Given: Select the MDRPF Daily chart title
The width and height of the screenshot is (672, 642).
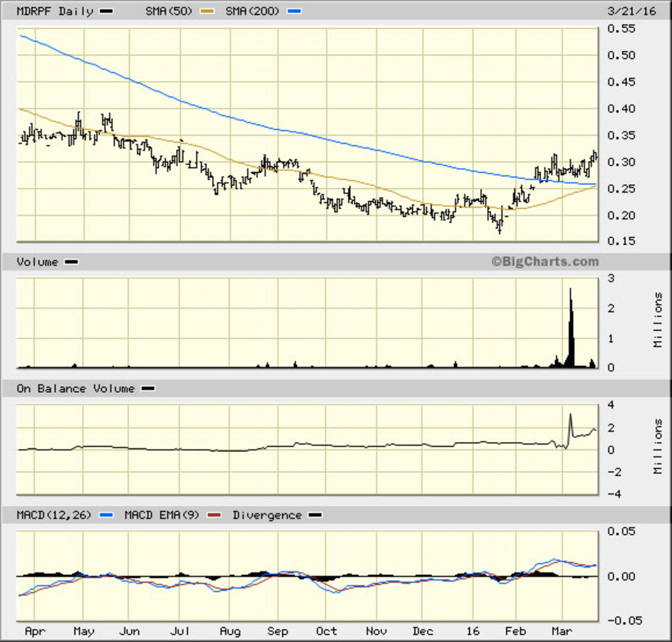Looking at the screenshot, I should pyautogui.click(x=55, y=11).
